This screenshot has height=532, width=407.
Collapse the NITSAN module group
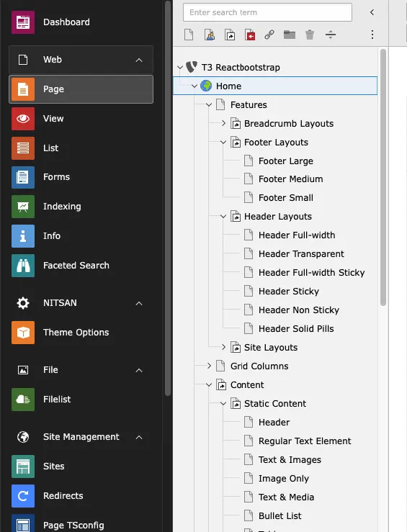tap(139, 303)
